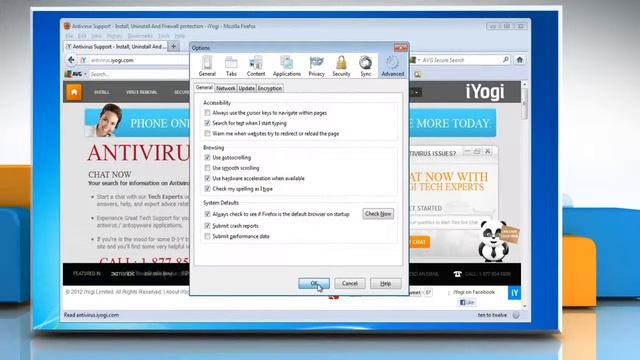Switch to the Update sub-tab

tap(247, 88)
